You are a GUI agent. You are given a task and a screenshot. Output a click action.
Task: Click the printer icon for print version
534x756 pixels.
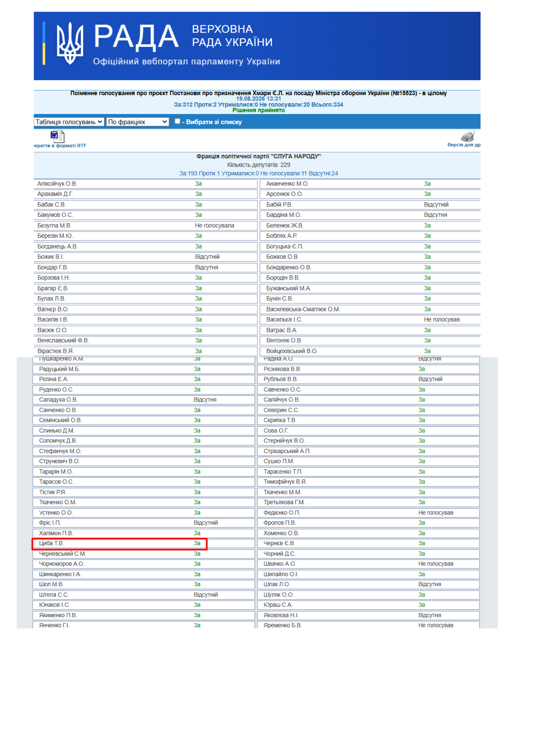coord(468,136)
